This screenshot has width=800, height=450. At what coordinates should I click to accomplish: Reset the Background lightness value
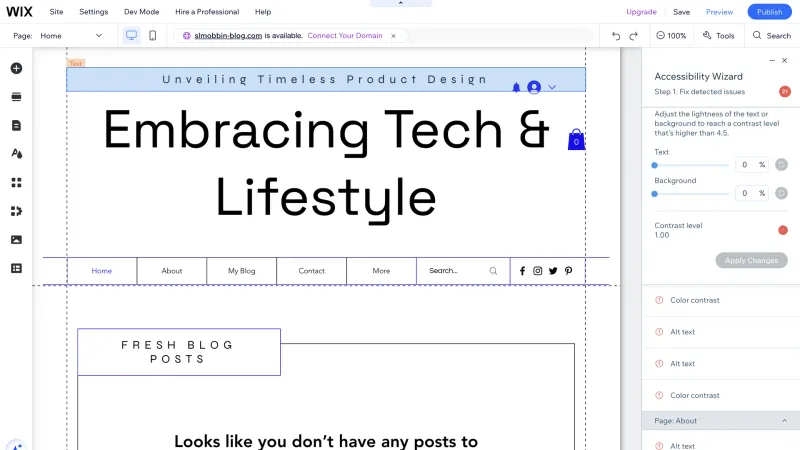coord(781,193)
